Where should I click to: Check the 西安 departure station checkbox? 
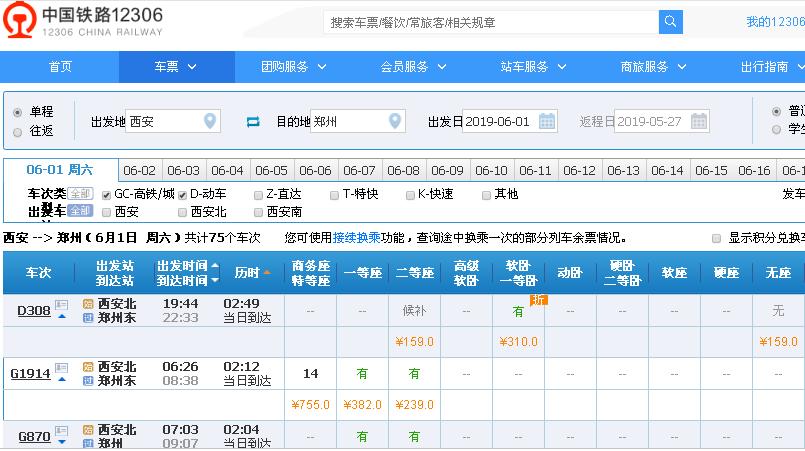106,212
